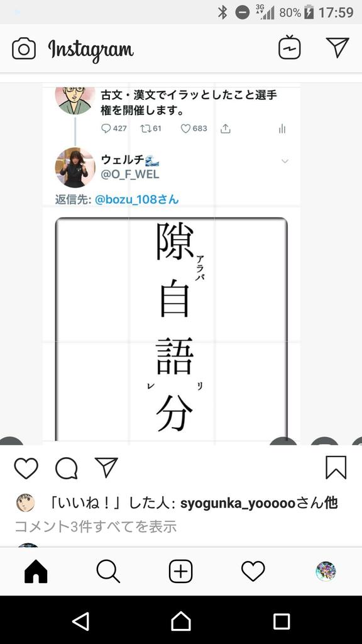Tap Android back navigation button
Screen dimensions: 362x644
[80, 621]
